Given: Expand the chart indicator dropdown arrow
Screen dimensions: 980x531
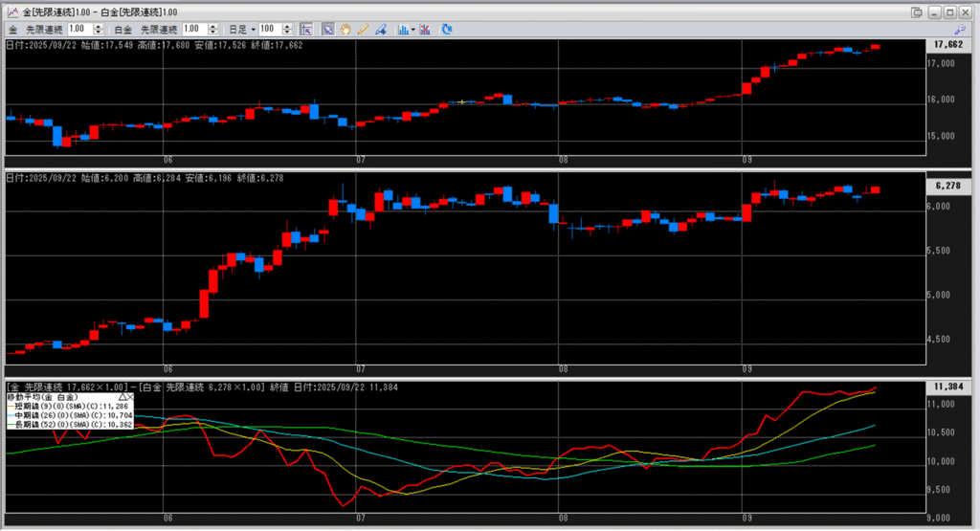Looking at the screenshot, I should 412,30.
